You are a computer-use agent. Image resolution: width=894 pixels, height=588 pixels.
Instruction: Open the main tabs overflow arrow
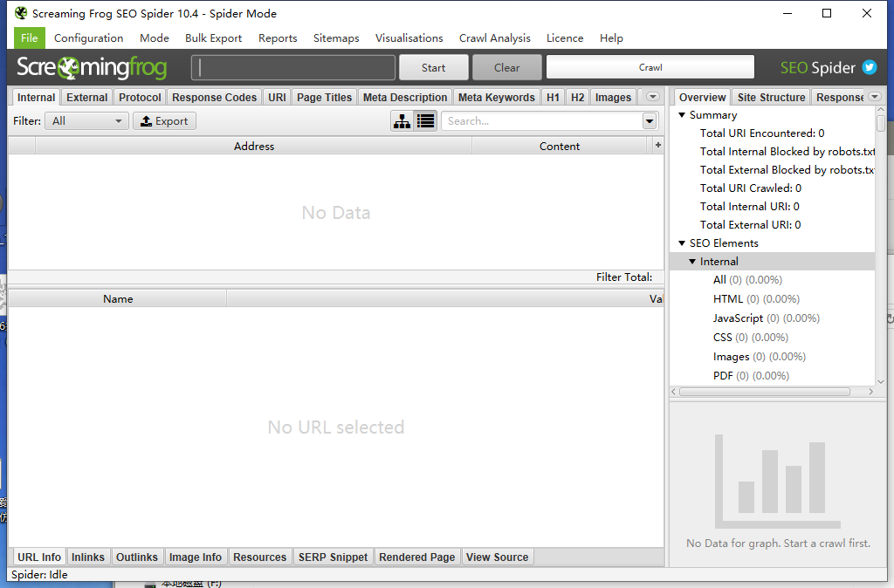pos(652,97)
